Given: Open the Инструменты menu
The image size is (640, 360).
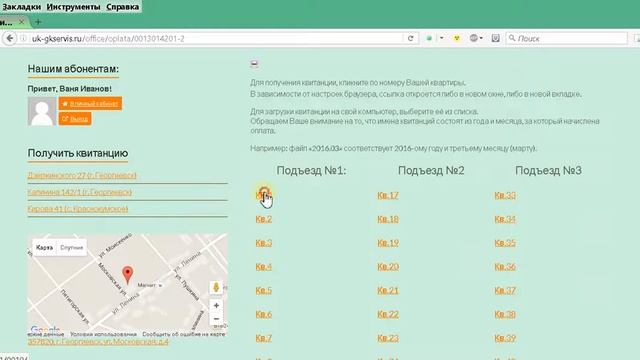Looking at the screenshot, I should coord(73,7).
